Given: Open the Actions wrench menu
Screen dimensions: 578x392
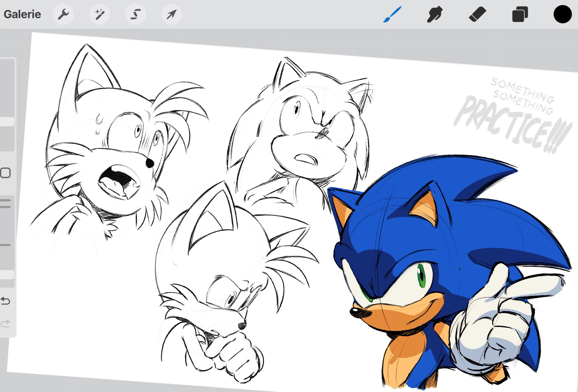Looking at the screenshot, I should tap(63, 14).
